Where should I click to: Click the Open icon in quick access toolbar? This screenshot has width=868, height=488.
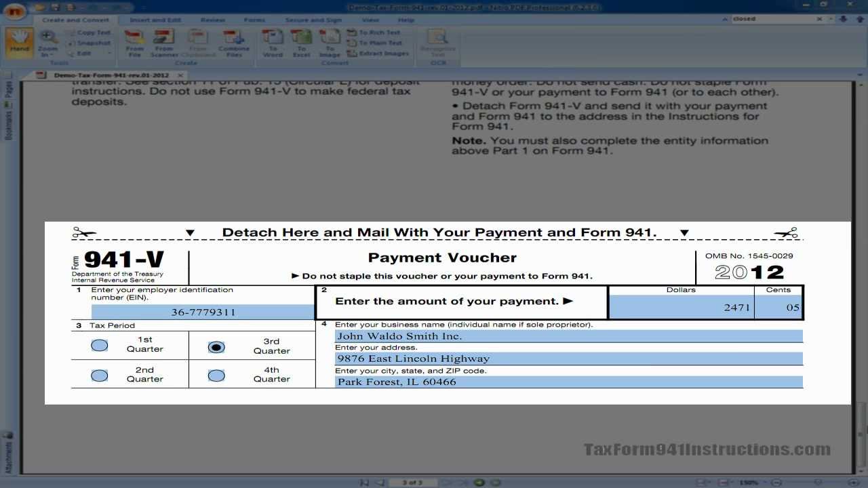click(x=40, y=7)
